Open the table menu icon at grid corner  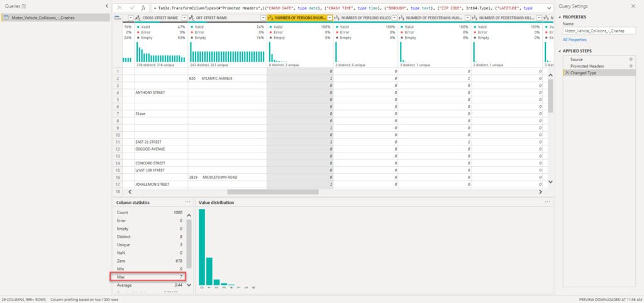118,18
